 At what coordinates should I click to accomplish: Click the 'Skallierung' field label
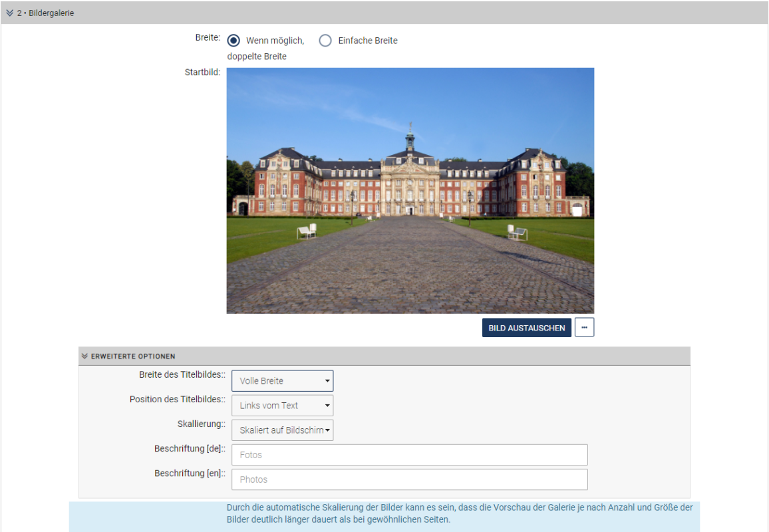[201, 424]
